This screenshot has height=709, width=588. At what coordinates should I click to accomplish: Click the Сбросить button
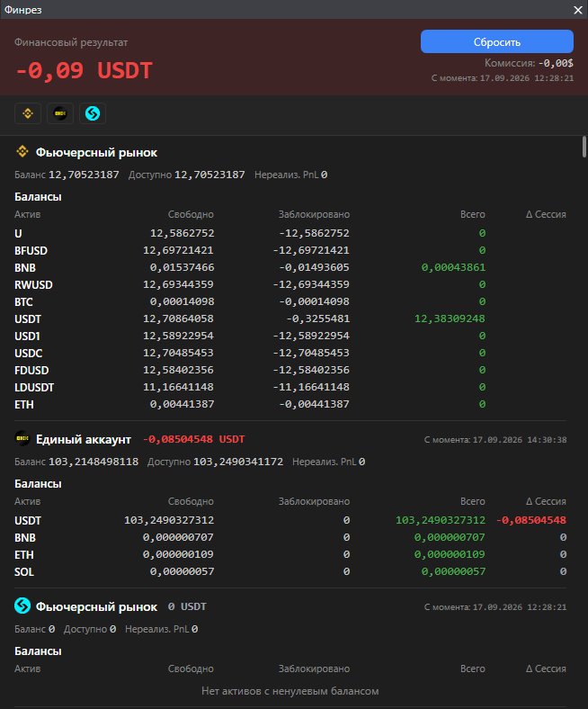pyautogui.click(x=497, y=41)
